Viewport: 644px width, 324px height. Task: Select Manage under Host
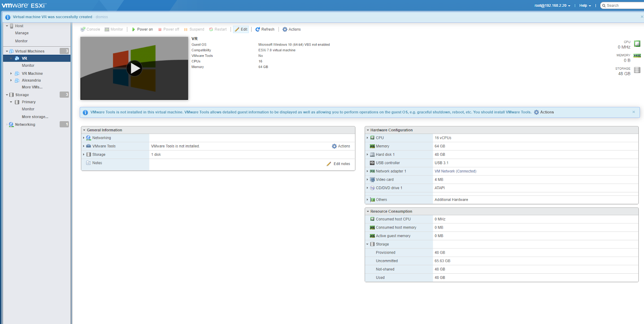tap(22, 33)
